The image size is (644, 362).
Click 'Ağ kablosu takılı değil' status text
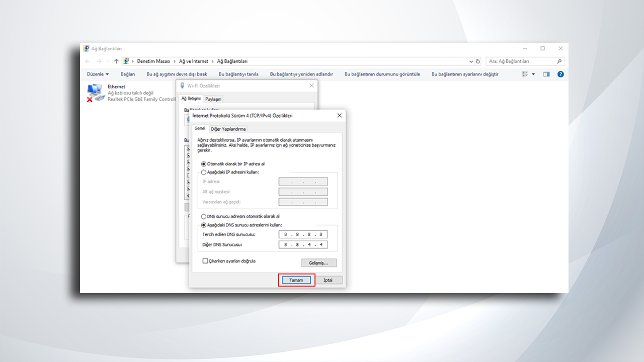coord(130,93)
